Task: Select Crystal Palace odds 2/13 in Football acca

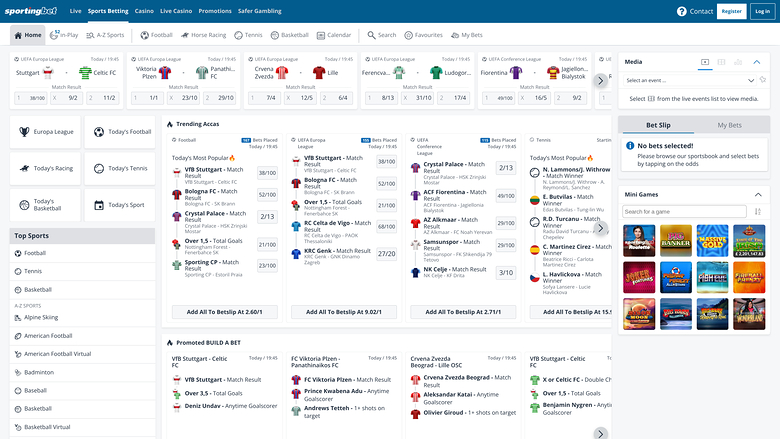Action: 267,217
